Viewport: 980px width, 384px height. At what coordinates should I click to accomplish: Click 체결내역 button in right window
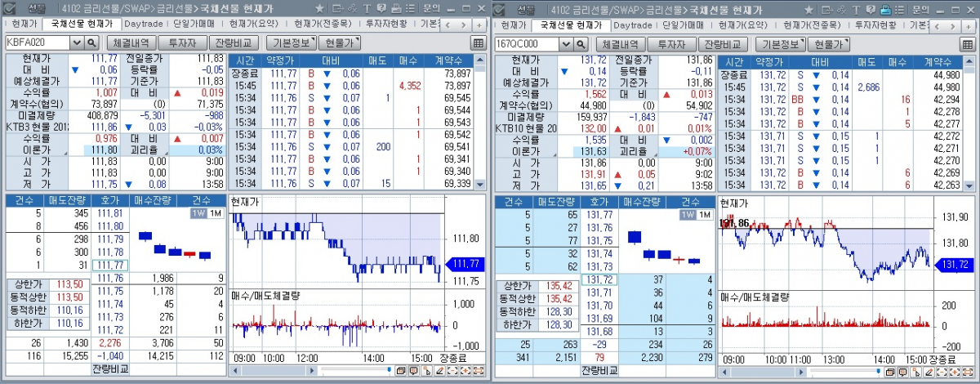coord(620,43)
